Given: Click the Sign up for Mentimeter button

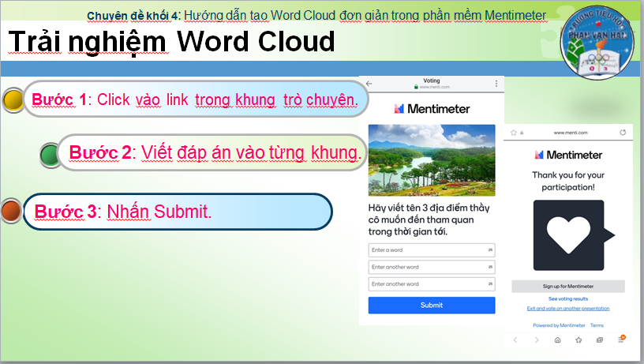Looking at the screenshot, I should coord(568,287).
